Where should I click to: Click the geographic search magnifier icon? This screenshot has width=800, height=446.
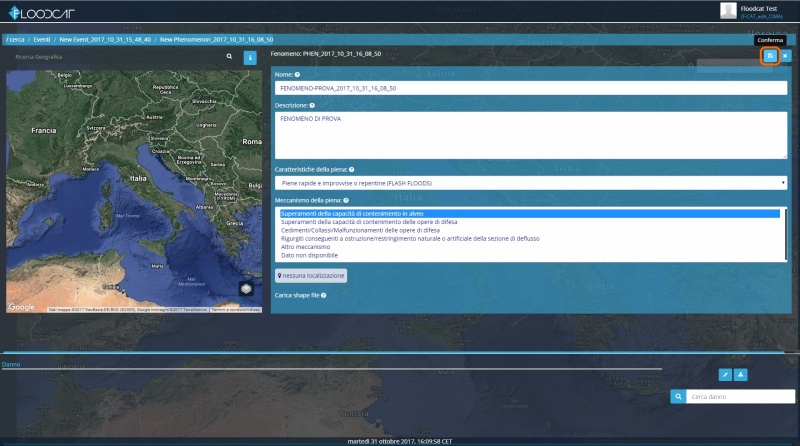[229, 57]
